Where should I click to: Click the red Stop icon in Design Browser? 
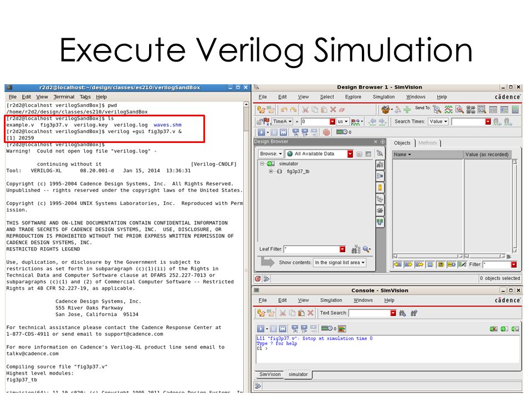click(x=326, y=132)
